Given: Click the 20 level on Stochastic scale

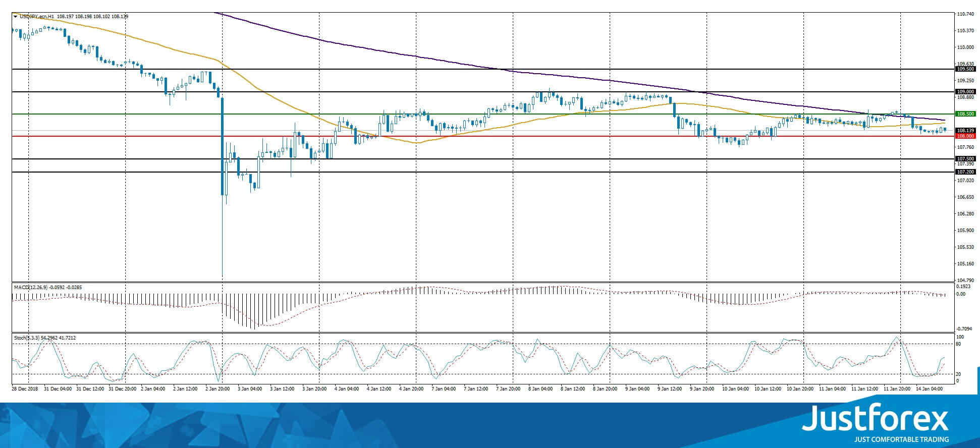Looking at the screenshot, I should (959, 374).
